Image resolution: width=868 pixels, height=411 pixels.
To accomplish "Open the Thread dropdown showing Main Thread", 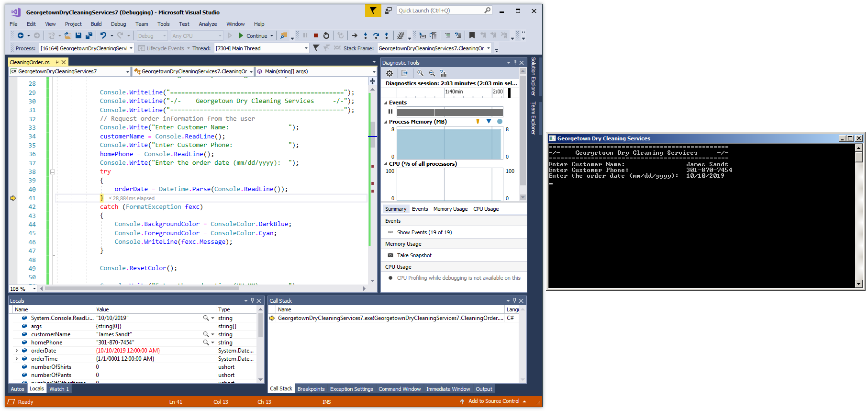I will pyautogui.click(x=306, y=48).
